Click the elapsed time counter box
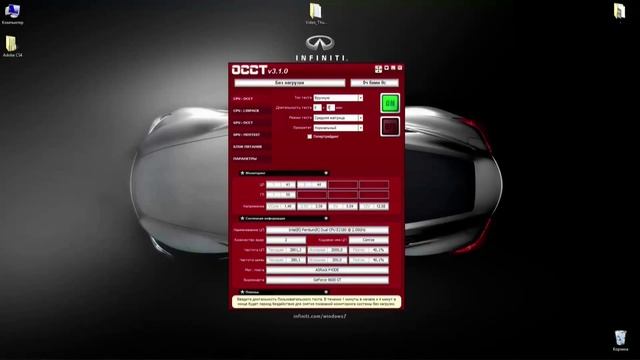Screen dimensions: 640x360 tap(374, 83)
